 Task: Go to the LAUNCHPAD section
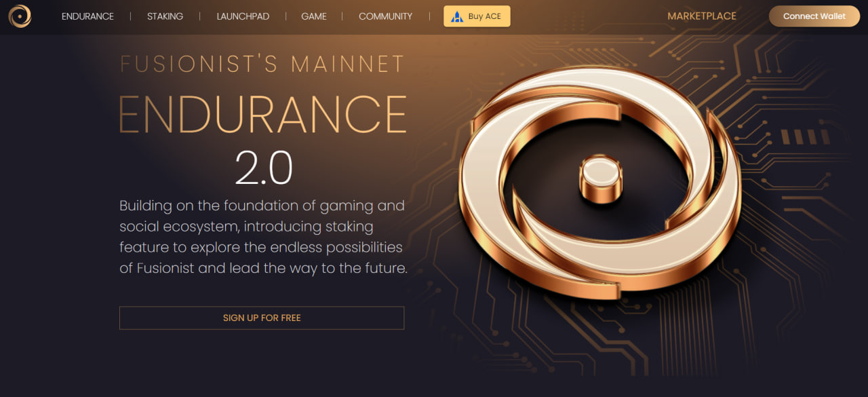point(243,16)
